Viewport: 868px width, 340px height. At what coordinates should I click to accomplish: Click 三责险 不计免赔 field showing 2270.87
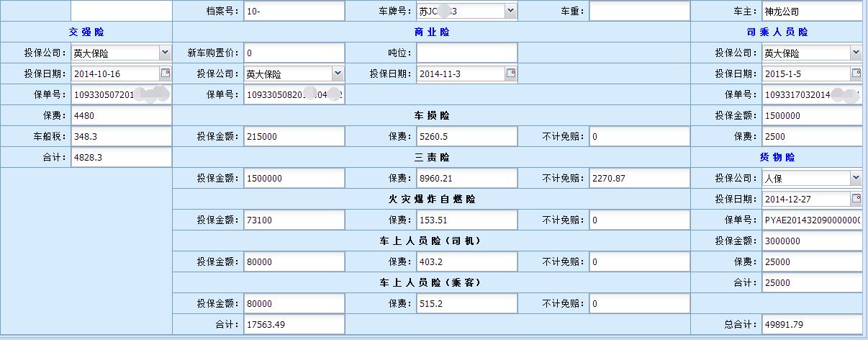(639, 179)
